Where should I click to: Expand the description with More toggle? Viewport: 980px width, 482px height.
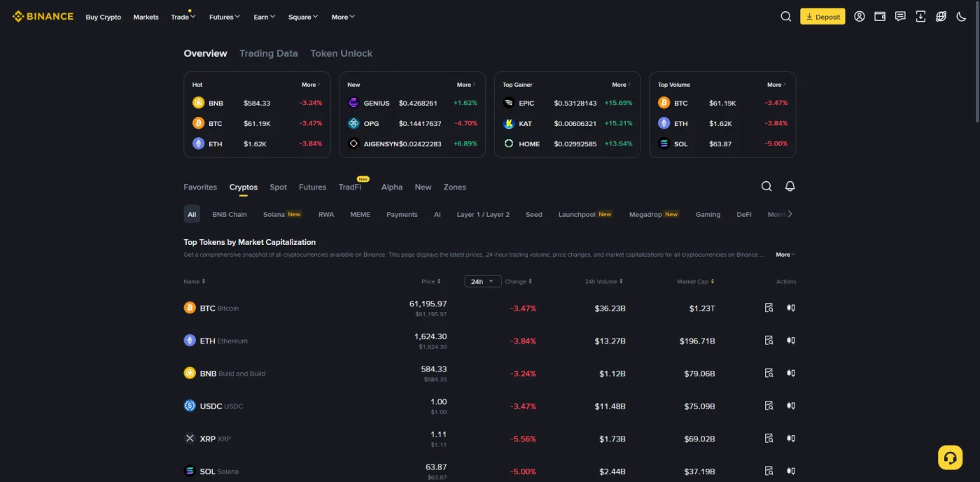coord(785,255)
